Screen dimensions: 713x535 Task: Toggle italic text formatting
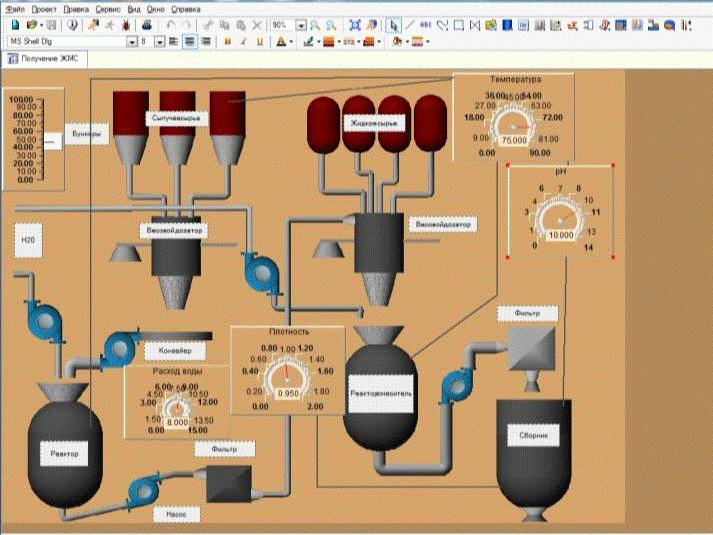[x=244, y=42]
